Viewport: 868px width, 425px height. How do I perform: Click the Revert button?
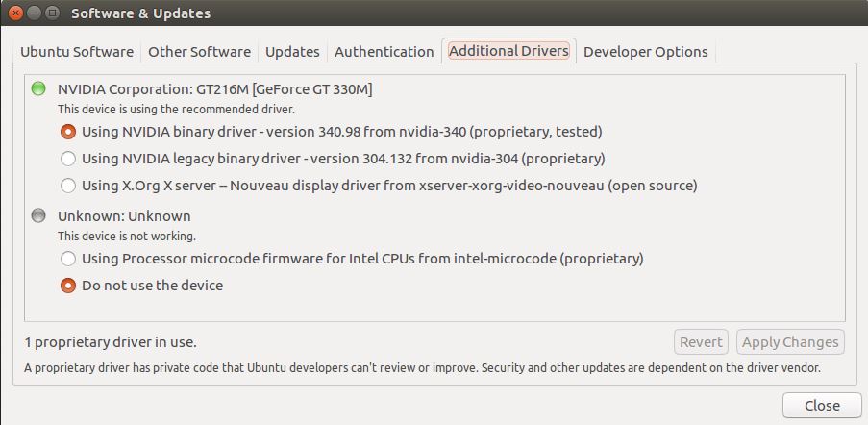click(701, 342)
